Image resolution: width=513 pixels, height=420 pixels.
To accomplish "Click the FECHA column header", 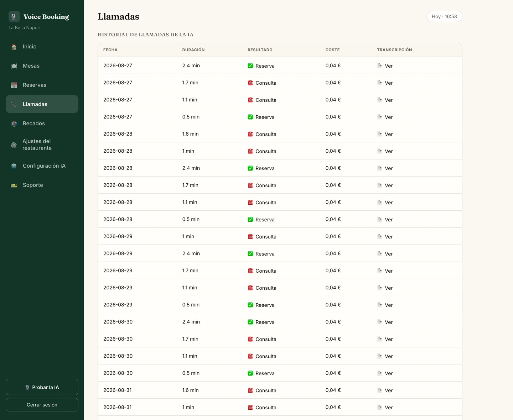I will 110,50.
